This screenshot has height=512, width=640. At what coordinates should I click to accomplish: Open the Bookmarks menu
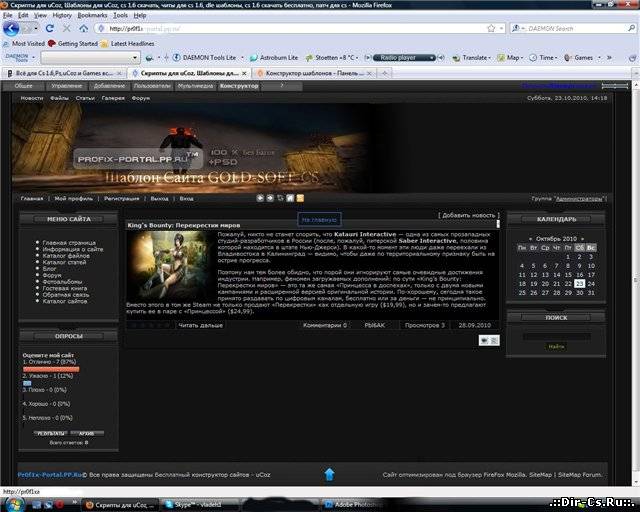pyautogui.click(x=92, y=16)
